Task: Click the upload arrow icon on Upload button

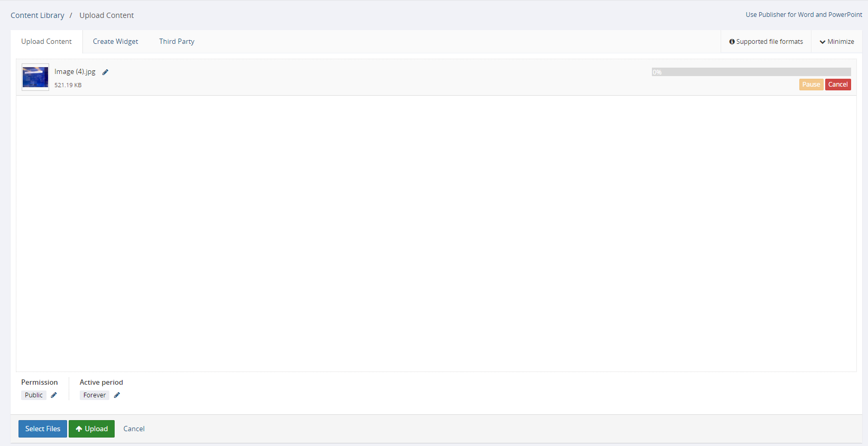Action: click(79, 429)
